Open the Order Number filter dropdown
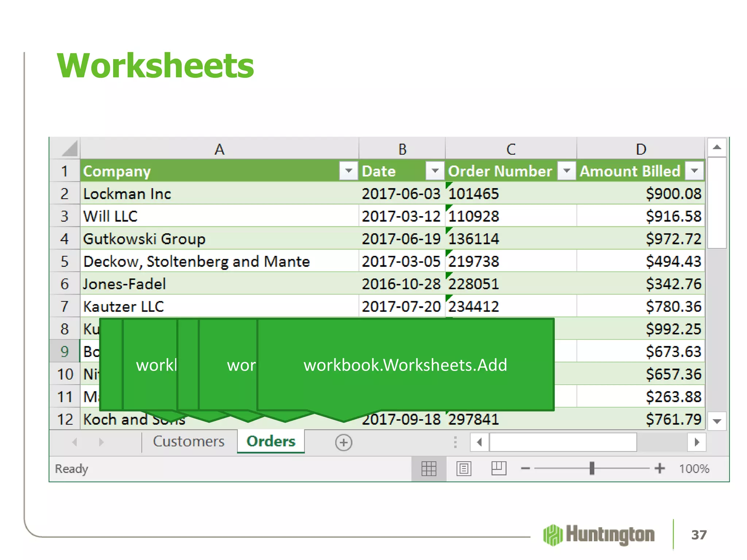Image resolution: width=747 pixels, height=560 pixels. pos(566,171)
